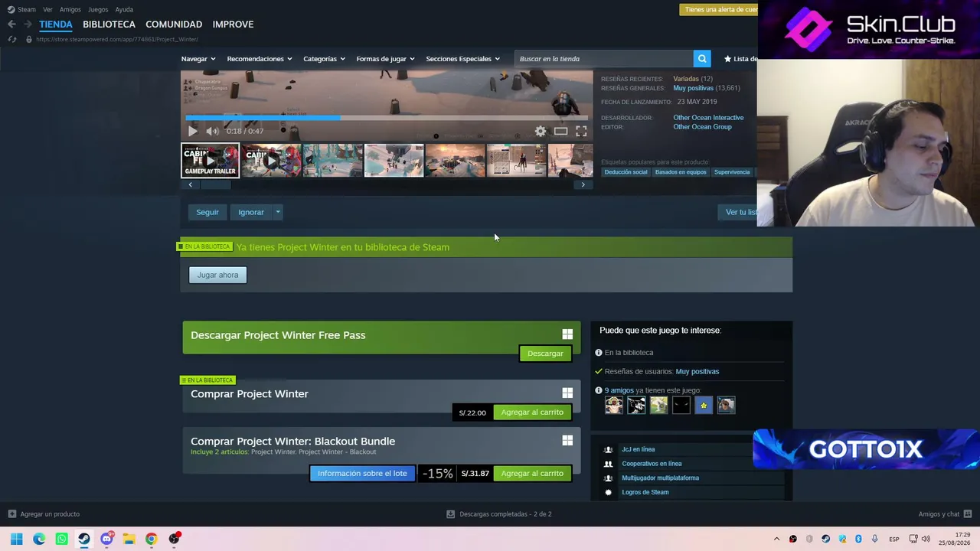The height and width of the screenshot is (551, 980).
Task: Open WhatsApp from taskbar
Action: 61,539
